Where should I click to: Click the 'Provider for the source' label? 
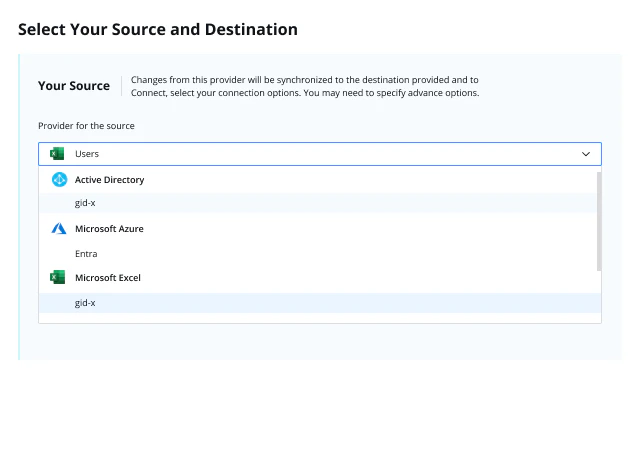[x=86, y=126]
